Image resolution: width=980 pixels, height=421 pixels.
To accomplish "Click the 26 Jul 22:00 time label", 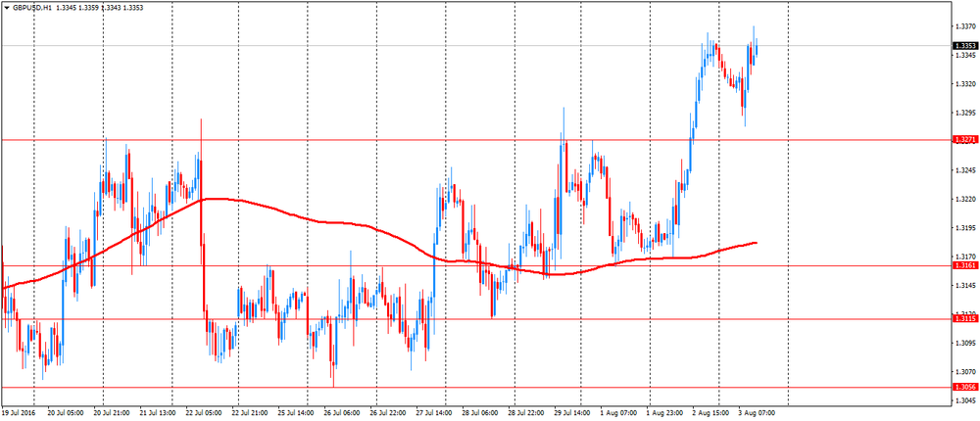I will 389,413.
